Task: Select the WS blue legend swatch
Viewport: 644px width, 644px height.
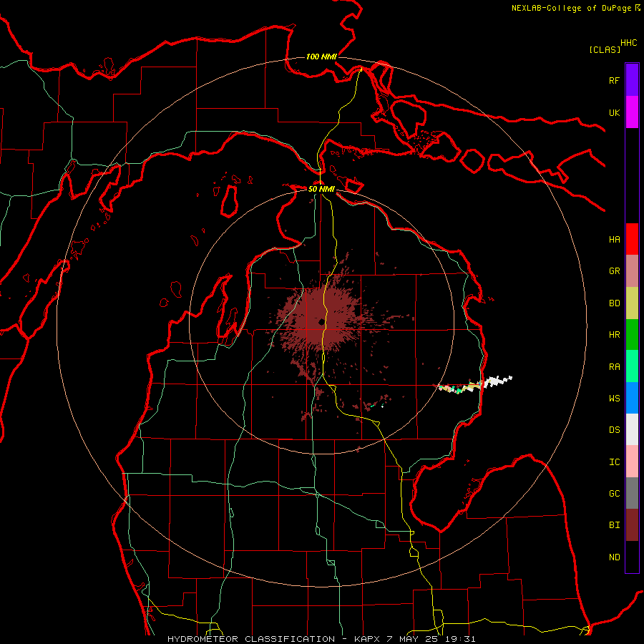Action: tap(632, 398)
